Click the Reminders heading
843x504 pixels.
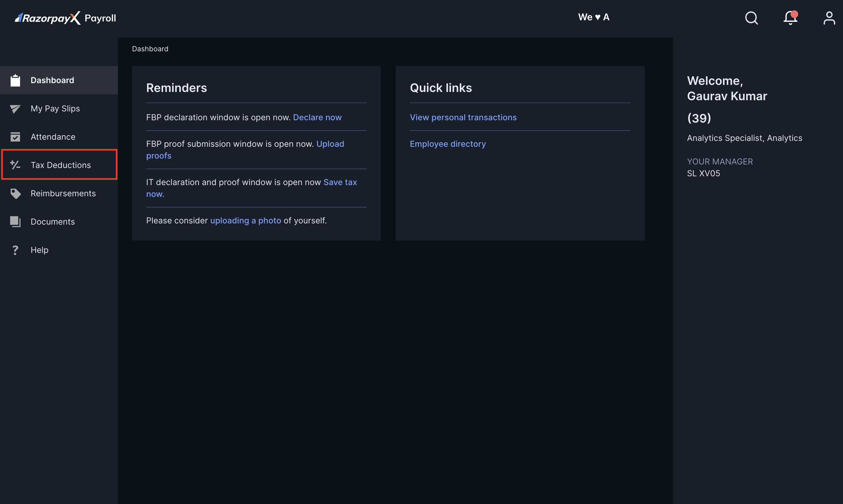tap(176, 88)
